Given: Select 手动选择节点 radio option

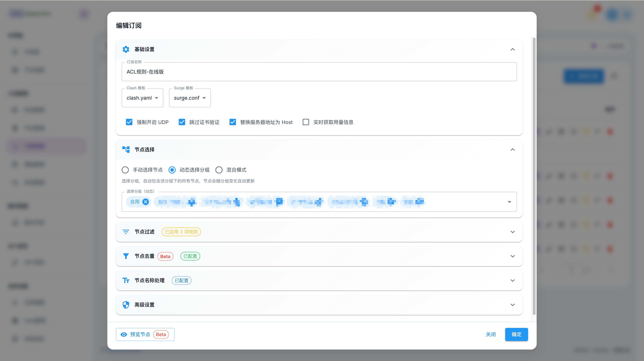Looking at the screenshot, I should (x=125, y=170).
